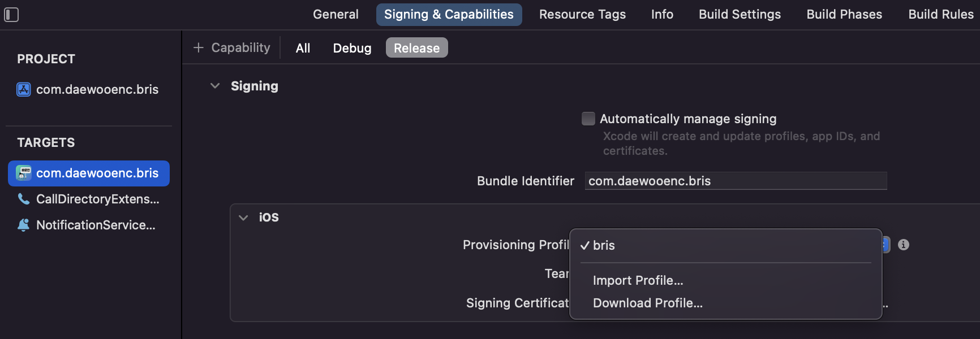The height and width of the screenshot is (339, 980).
Task: Select Import Profile… menu item
Action: [x=638, y=280]
